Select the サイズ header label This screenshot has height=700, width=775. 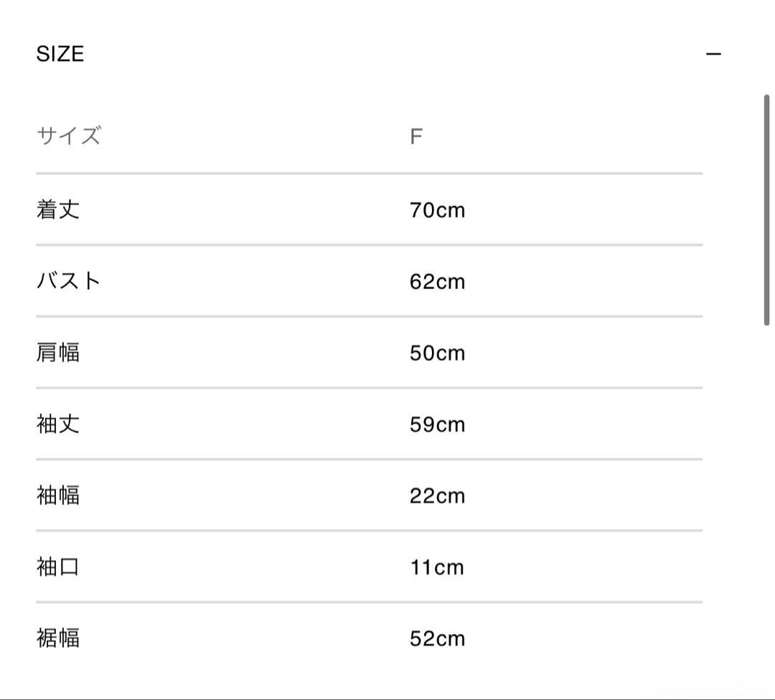tap(69, 136)
